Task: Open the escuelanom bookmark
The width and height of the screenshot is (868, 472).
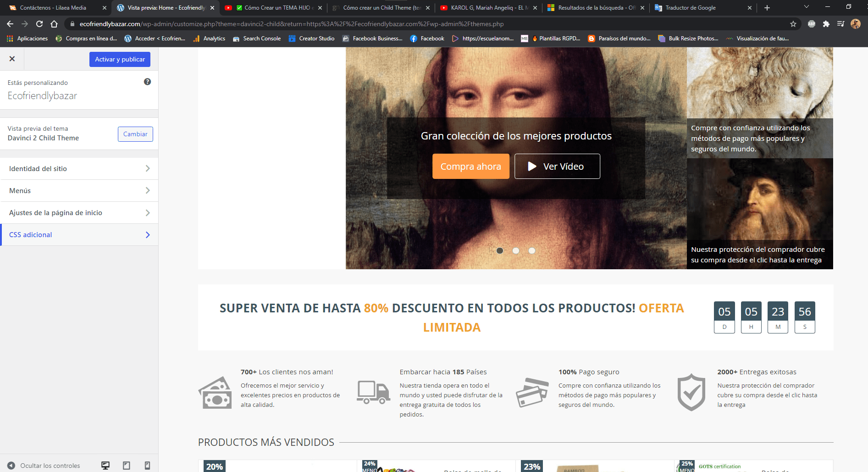Action: coord(483,39)
